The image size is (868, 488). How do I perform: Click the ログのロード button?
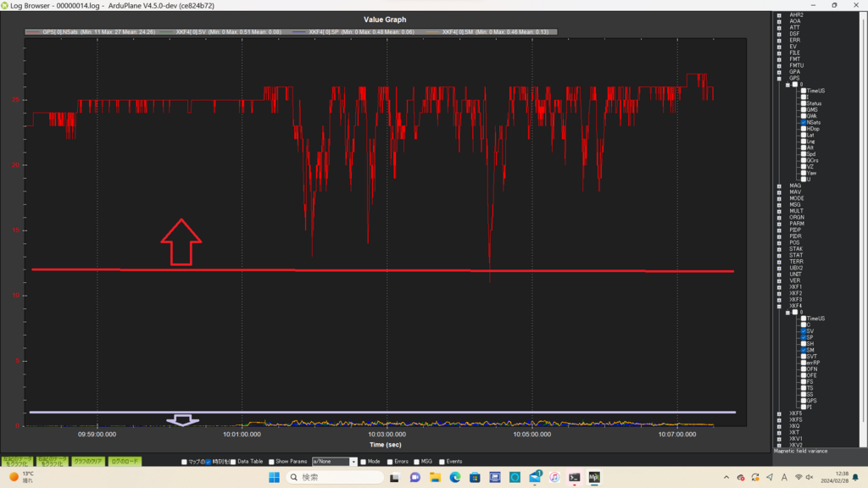125,462
